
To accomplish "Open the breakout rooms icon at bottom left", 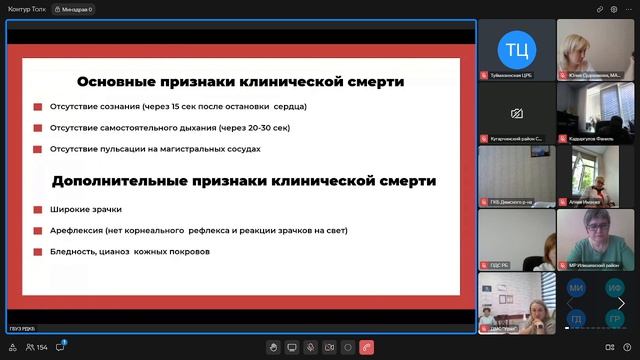I will [x=13, y=347].
